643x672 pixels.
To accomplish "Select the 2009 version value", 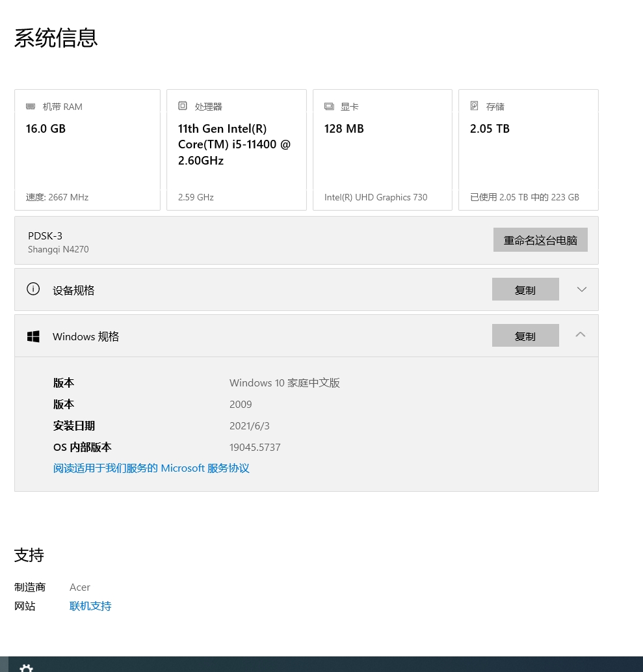I will [241, 404].
